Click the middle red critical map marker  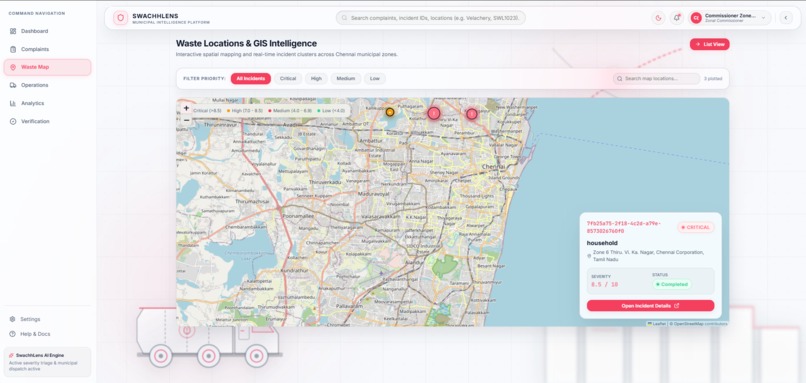434,113
